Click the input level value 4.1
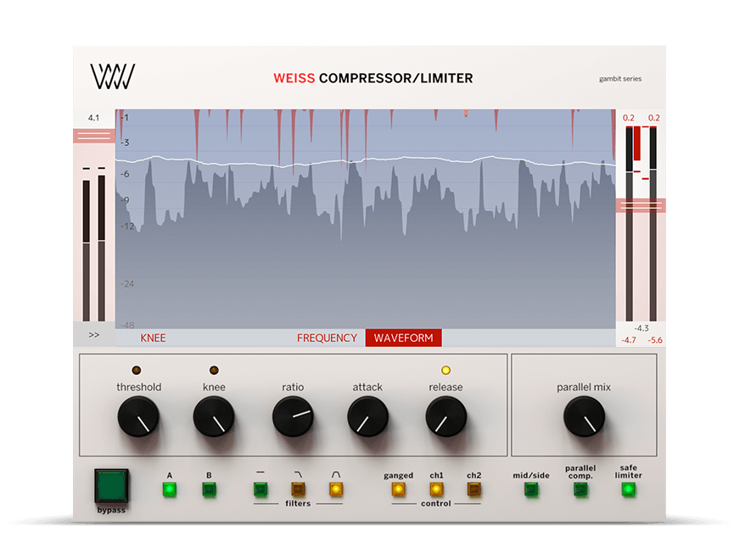This screenshot has width=734, height=560. (x=93, y=118)
